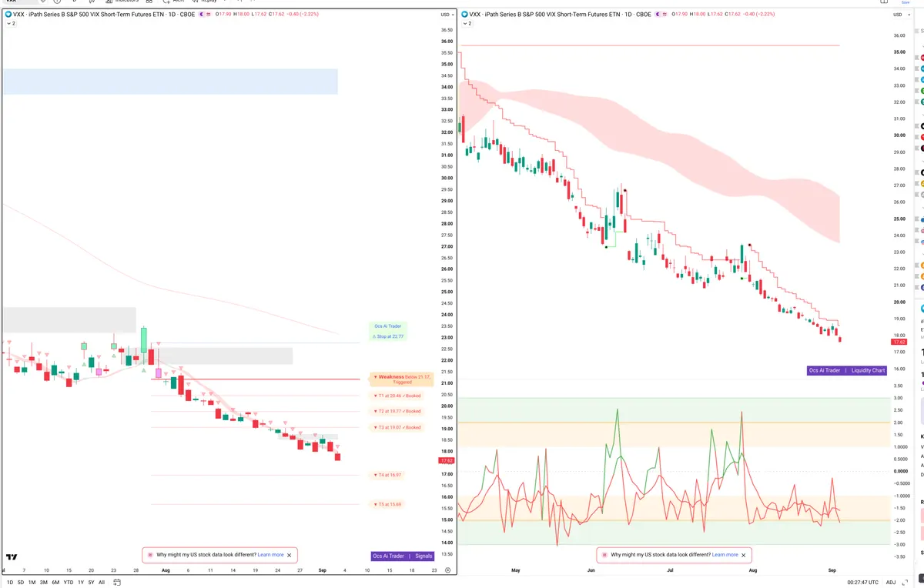The width and height of the screenshot is (924, 588).
Task: Click VXX symbol logo in right chart title
Action: [x=464, y=14]
